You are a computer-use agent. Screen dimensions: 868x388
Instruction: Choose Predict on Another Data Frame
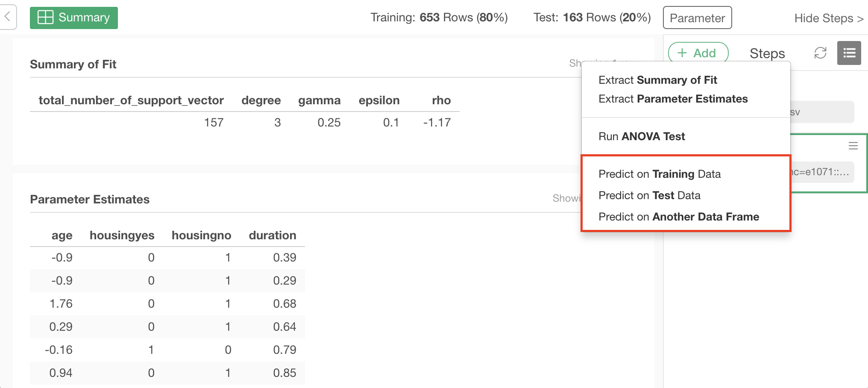pyautogui.click(x=678, y=217)
